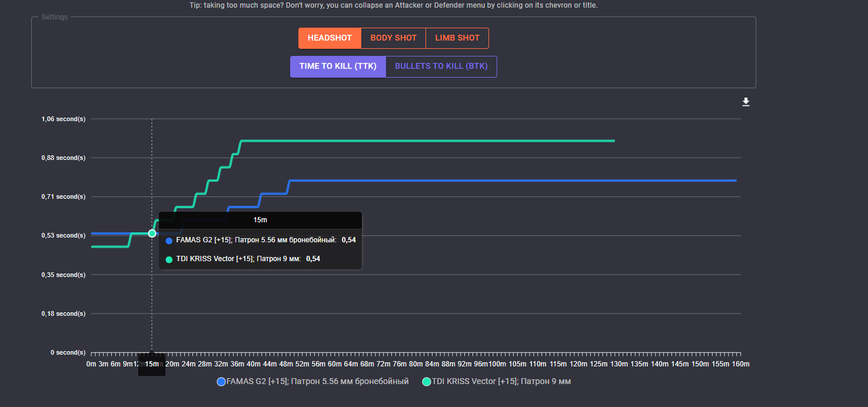This screenshot has width=868, height=407.
Task: Click the 145m distance axis label
Action: click(x=680, y=364)
